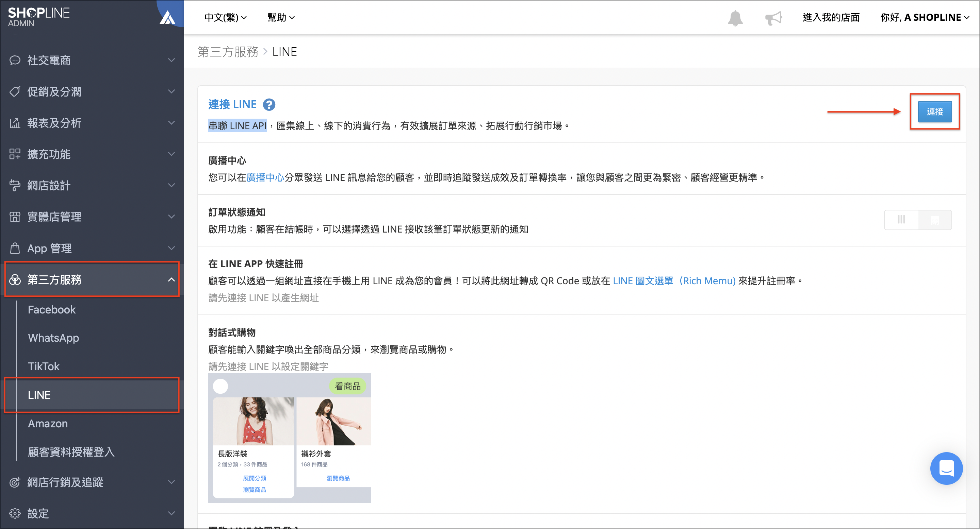Click the App 管理 shopping bag icon
980x529 pixels.
pyautogui.click(x=15, y=248)
